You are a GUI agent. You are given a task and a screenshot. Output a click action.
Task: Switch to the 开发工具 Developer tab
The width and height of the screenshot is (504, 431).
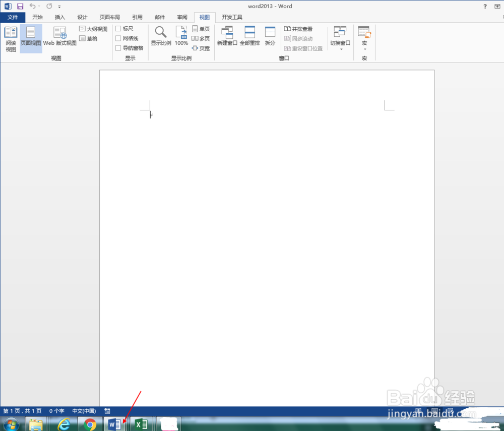(232, 17)
